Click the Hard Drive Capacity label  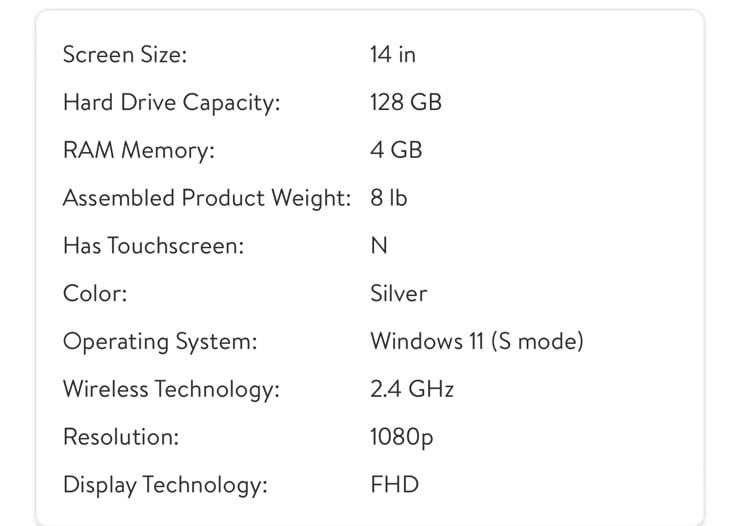[x=171, y=103]
